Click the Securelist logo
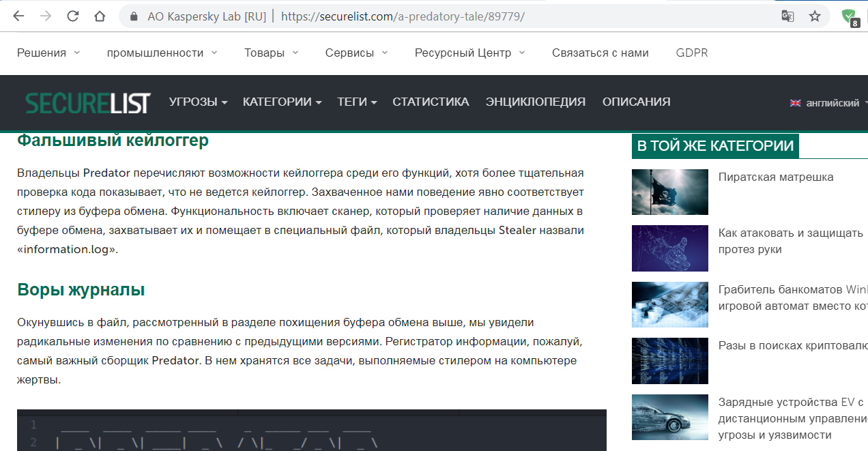 pyautogui.click(x=88, y=102)
